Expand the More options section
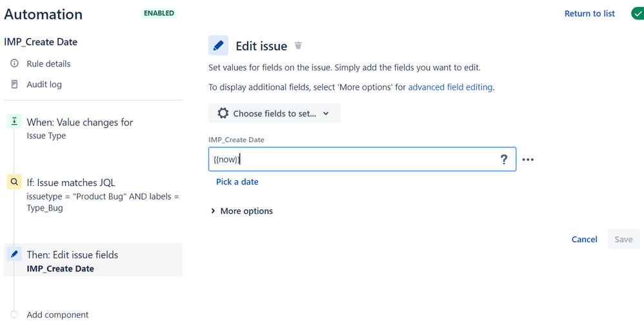Image resolution: width=644 pixels, height=321 pixels. point(241,211)
